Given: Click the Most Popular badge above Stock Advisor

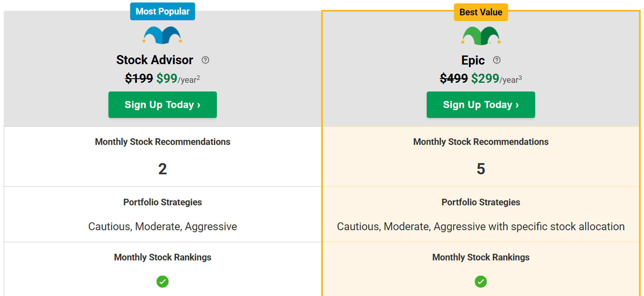Looking at the screenshot, I should pyautogui.click(x=162, y=11).
